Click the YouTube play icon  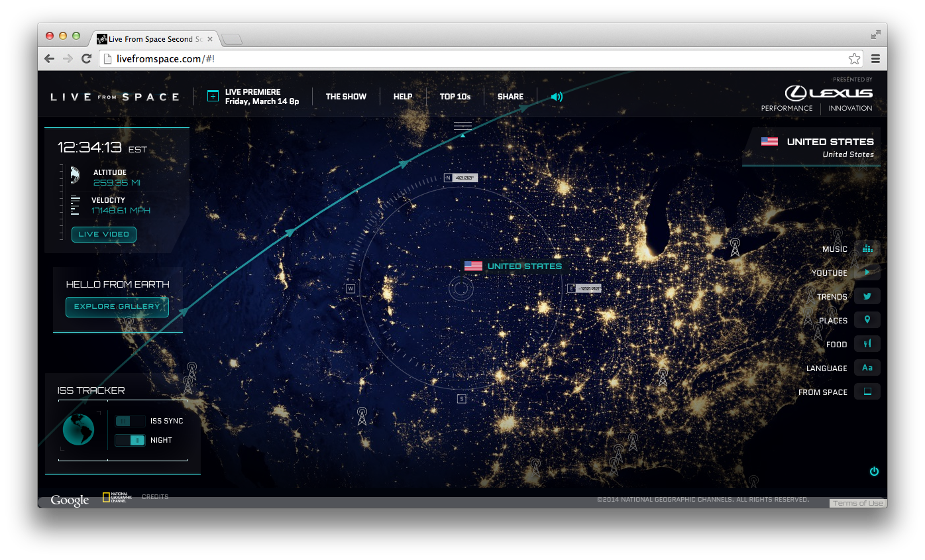[x=867, y=272]
